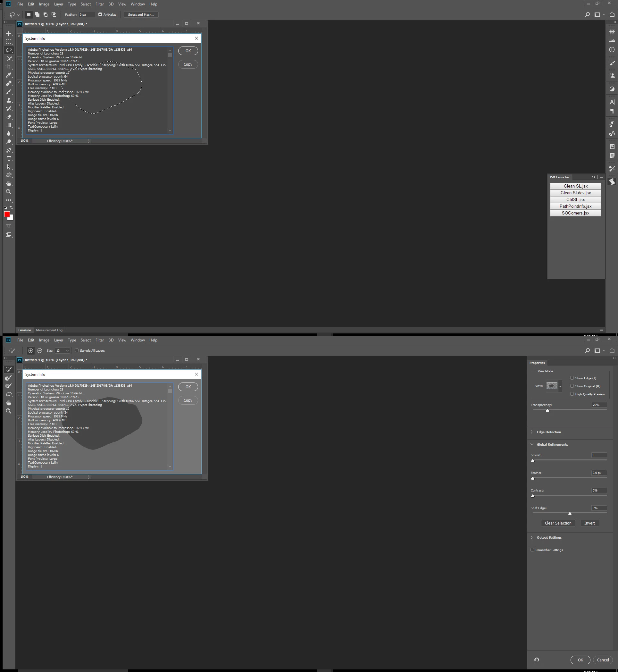Select the Clone Stamp tool
This screenshot has height=672, width=618.
[9, 100]
